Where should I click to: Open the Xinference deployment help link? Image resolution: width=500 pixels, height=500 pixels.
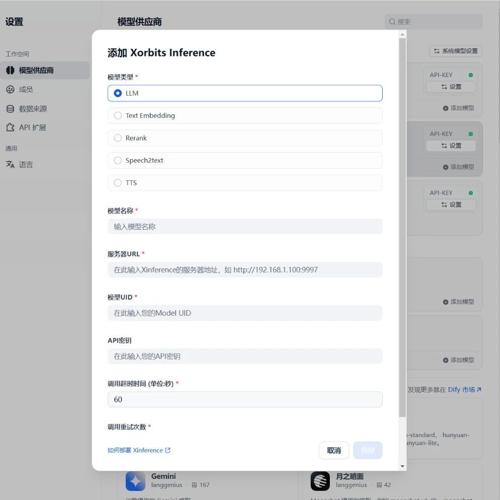pos(139,450)
